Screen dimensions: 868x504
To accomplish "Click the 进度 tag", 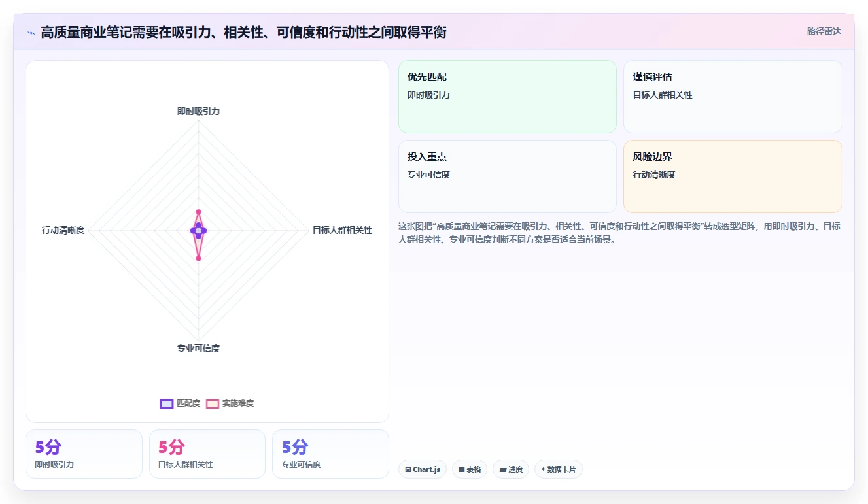I will pyautogui.click(x=511, y=469).
